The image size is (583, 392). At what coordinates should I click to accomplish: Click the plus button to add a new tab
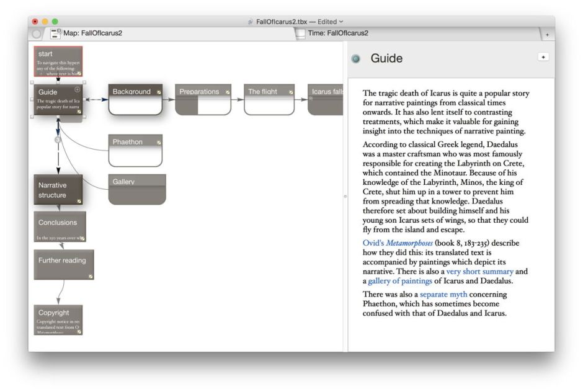click(x=547, y=34)
